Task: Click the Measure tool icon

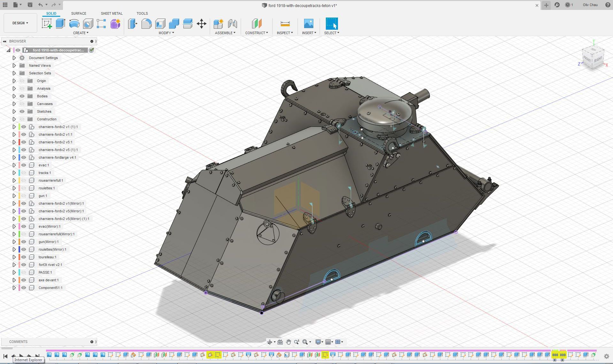Action: (x=285, y=24)
